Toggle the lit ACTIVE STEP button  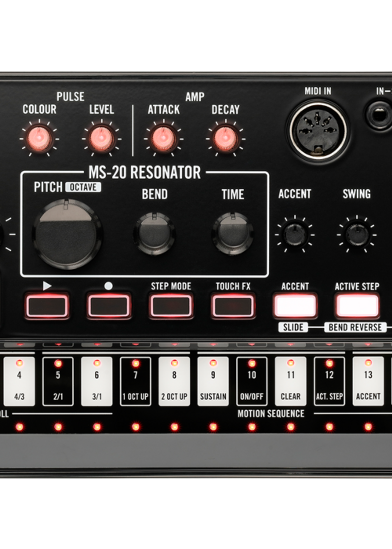pos(357,306)
